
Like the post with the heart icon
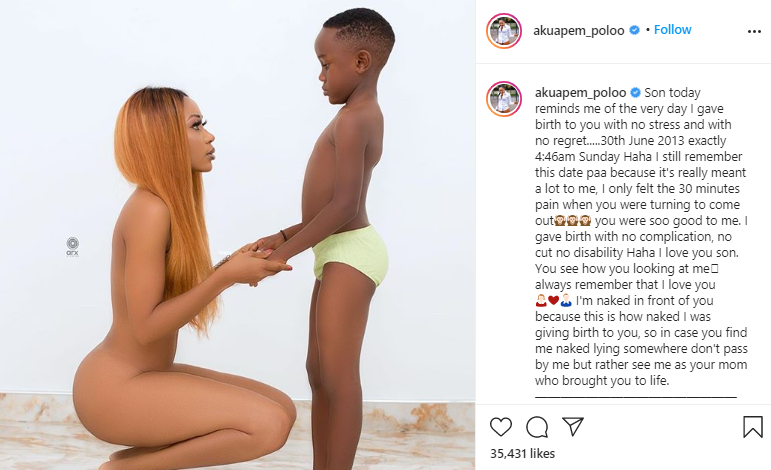(501, 427)
